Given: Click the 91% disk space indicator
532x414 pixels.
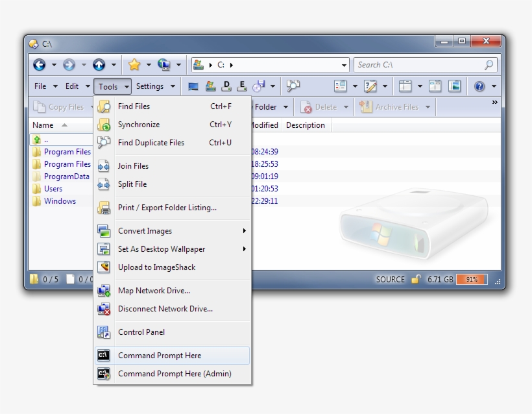Looking at the screenshot, I should [471, 279].
